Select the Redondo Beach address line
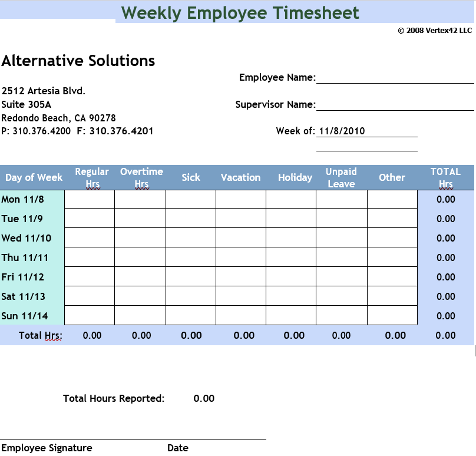 tap(59, 118)
